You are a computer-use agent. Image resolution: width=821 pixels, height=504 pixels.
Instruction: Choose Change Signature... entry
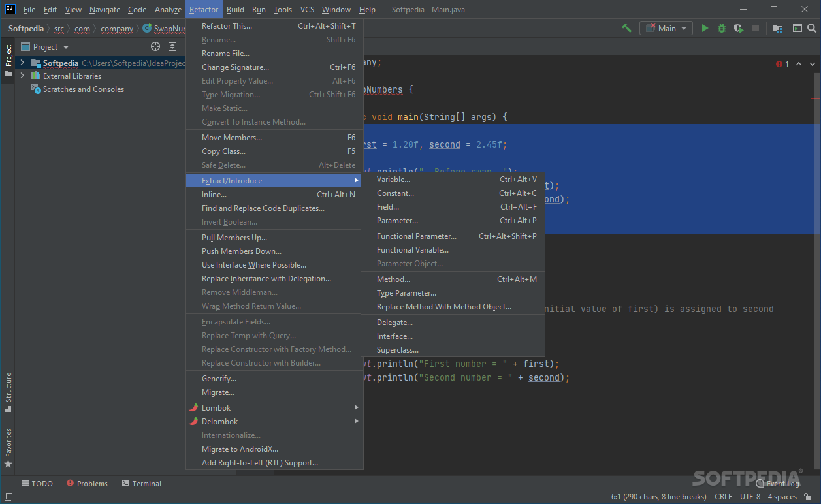pos(274,67)
